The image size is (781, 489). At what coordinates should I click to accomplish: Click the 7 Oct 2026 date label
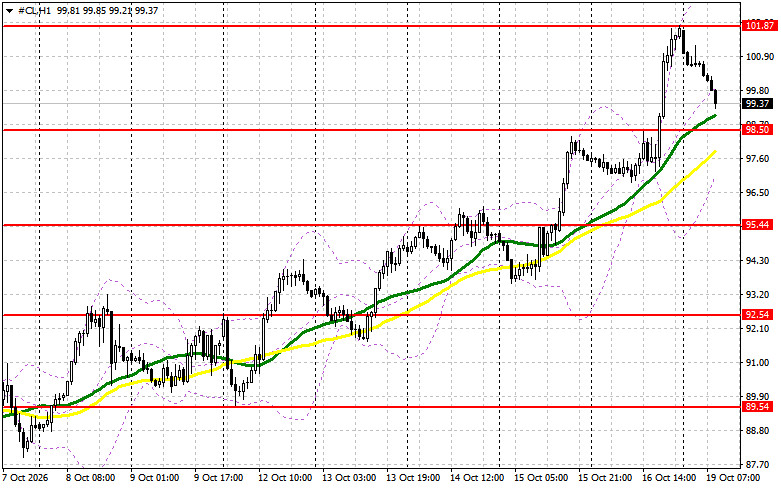[x=26, y=478]
